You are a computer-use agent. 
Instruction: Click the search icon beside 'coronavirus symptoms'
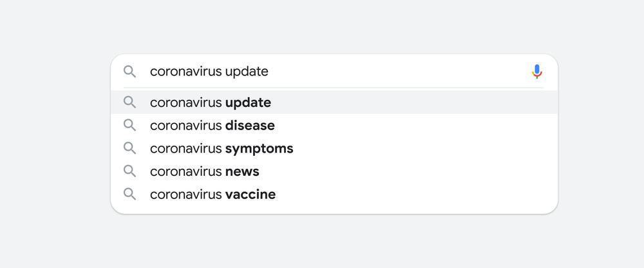(130, 148)
